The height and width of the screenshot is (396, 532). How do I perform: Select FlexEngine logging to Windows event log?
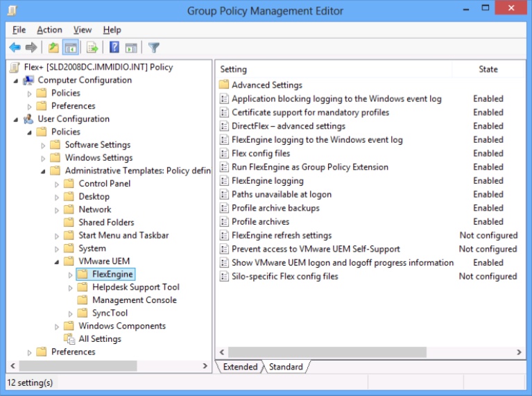317,140
